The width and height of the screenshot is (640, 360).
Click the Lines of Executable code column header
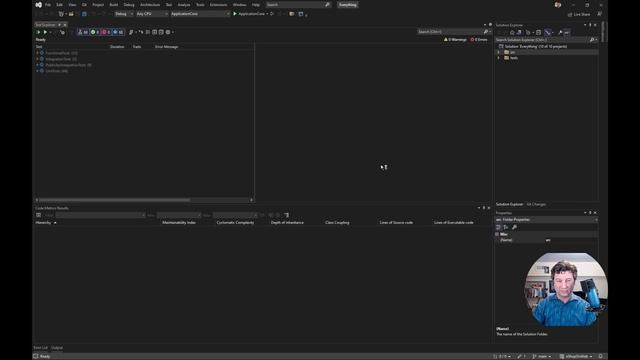(x=453, y=223)
